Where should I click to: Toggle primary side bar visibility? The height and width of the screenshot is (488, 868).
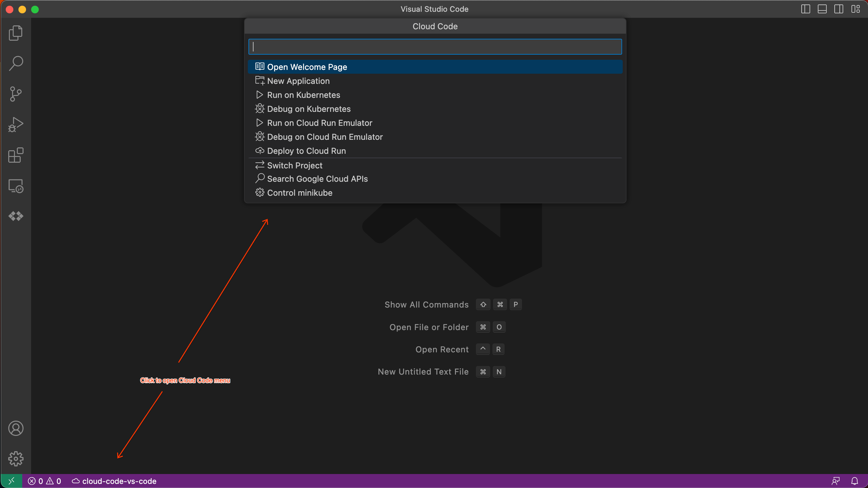tap(805, 9)
